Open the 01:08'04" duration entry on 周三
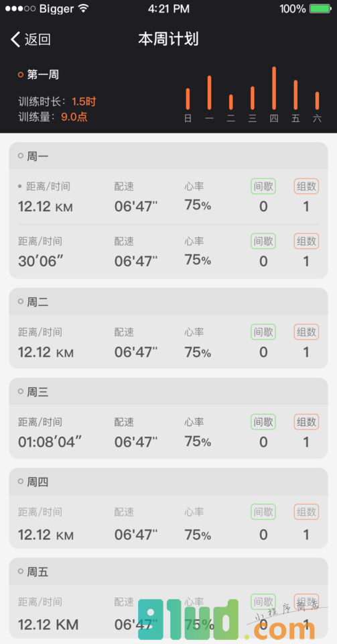This screenshot has width=337, height=644. click(x=50, y=442)
